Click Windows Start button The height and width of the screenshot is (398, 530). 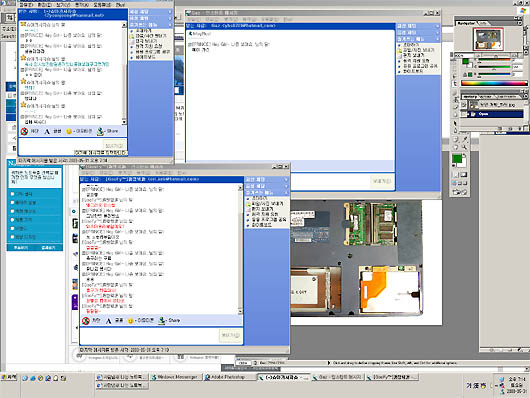coord(9,377)
